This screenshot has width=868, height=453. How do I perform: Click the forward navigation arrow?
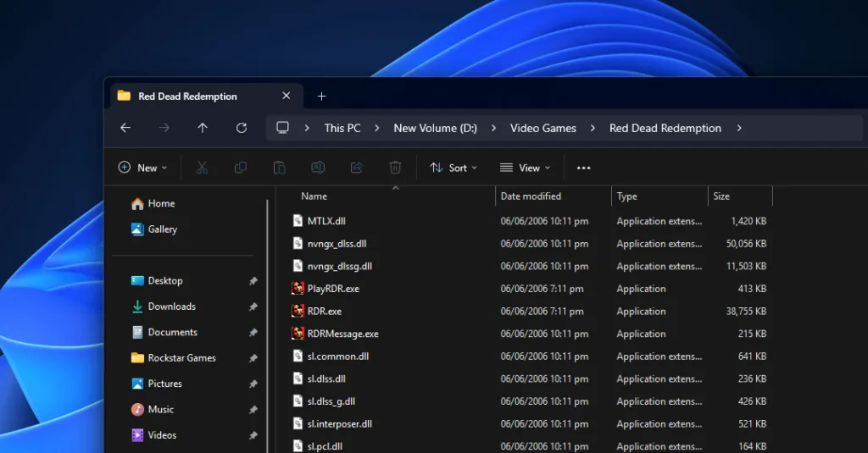pos(164,129)
